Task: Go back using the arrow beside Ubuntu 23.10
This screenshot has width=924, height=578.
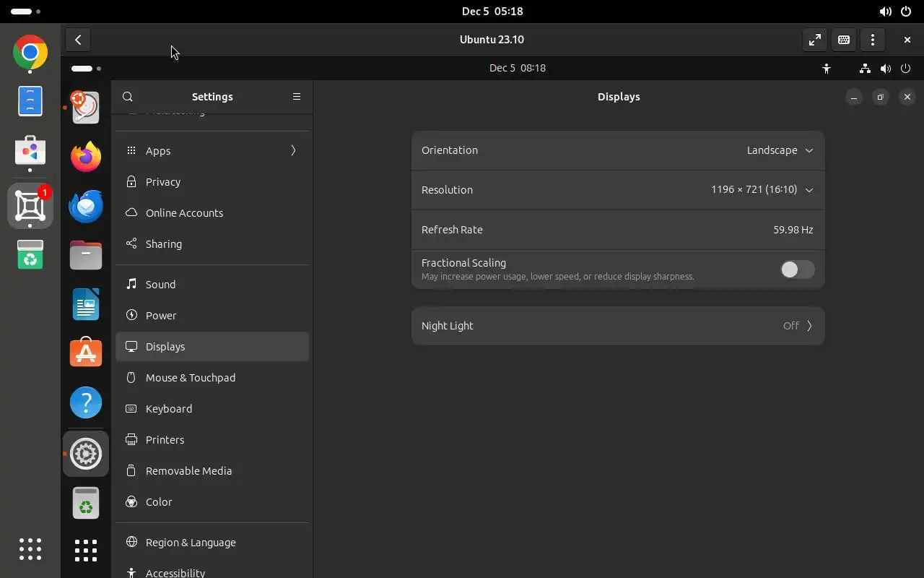Action: point(78,40)
